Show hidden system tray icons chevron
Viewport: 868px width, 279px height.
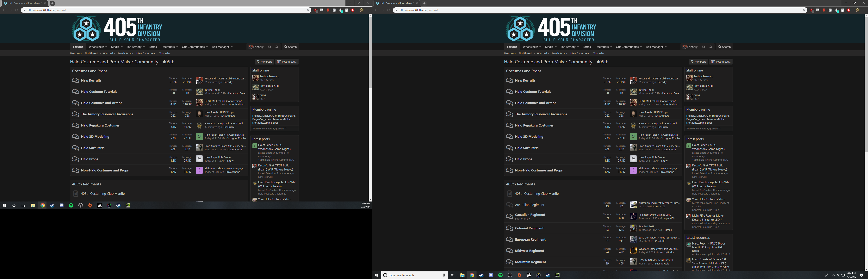click(x=834, y=275)
